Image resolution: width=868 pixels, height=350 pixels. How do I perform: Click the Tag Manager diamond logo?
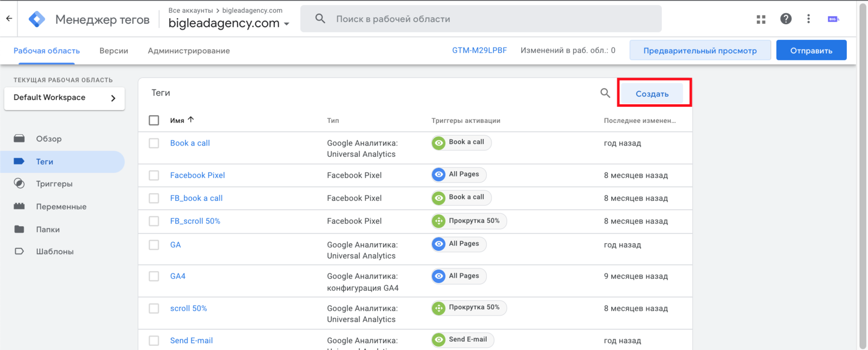[37, 19]
